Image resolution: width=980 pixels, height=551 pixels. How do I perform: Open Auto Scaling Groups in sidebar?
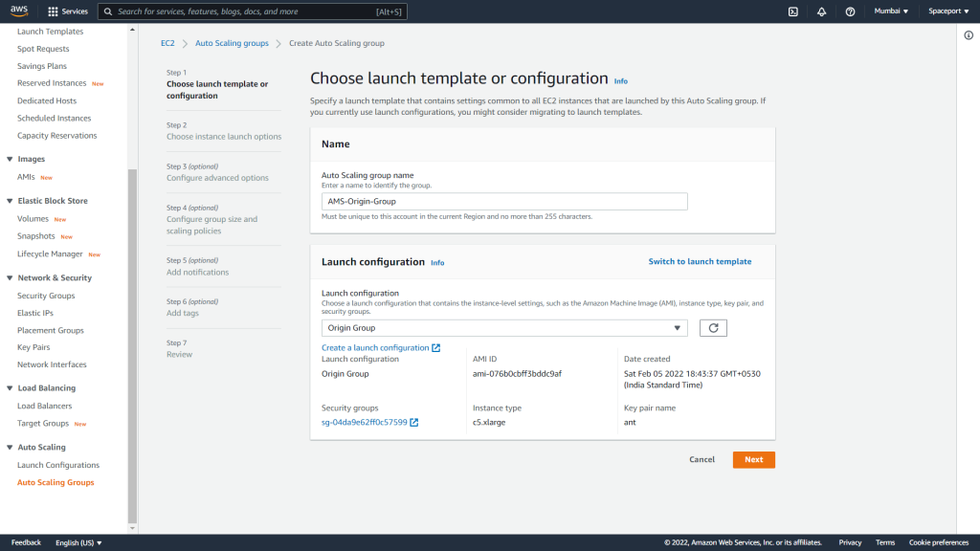click(56, 483)
